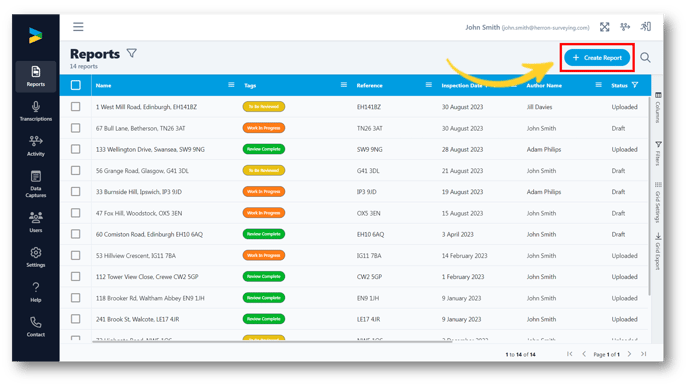The height and width of the screenshot is (386, 688).
Task: Click the Help question mark icon
Action: click(x=36, y=287)
